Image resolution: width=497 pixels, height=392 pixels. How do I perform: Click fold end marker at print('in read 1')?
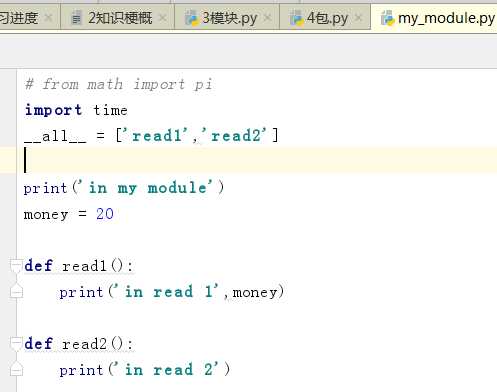coord(16,291)
